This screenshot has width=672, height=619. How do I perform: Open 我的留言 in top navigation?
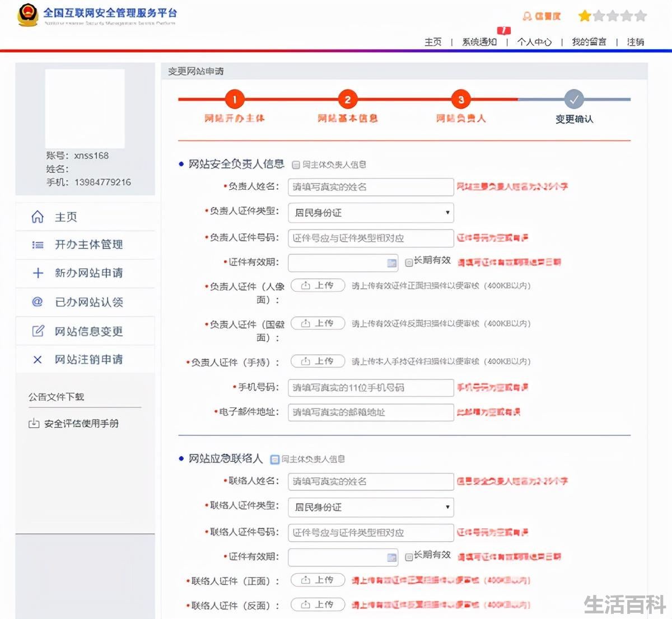click(x=589, y=41)
